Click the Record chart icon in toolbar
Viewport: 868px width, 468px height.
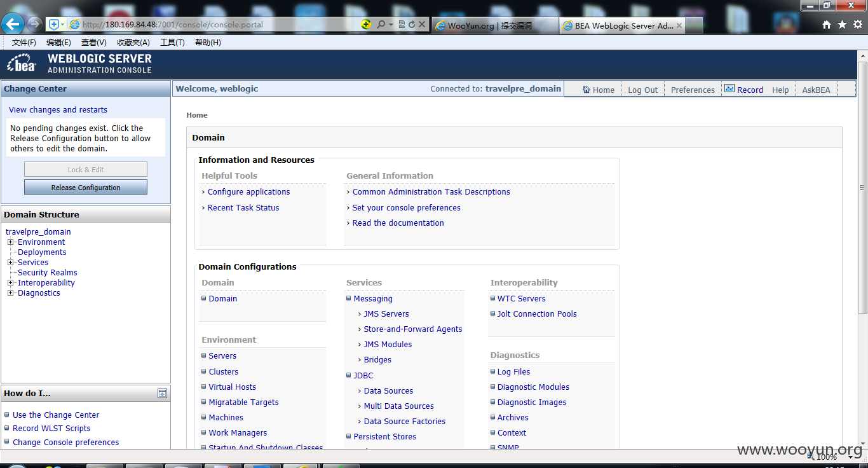729,88
